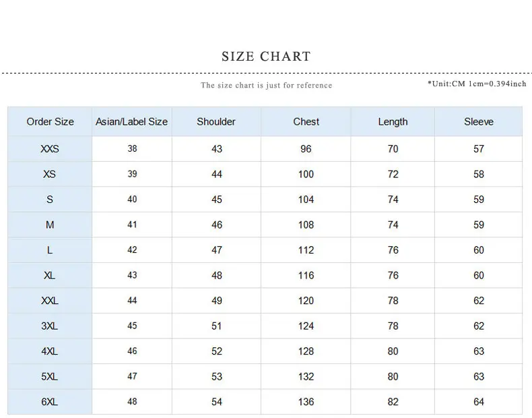The image size is (532, 418).
Task: Select the L order size cell
Action: (x=50, y=250)
